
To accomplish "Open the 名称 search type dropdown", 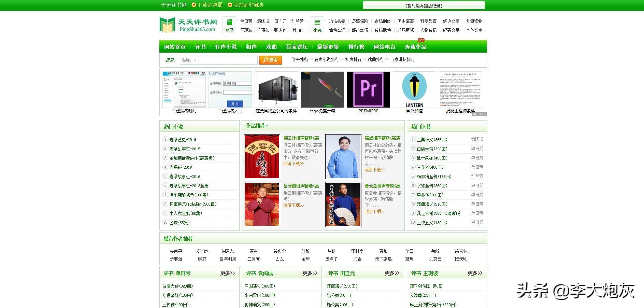I will 189,60.
